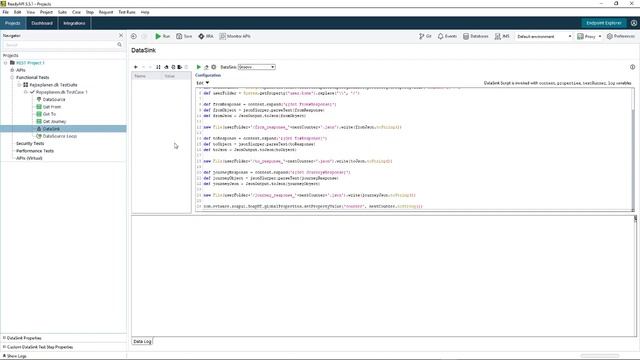The image size is (640, 360).
Task: Collapse the REST Project 1 node
Action: (x=6, y=63)
